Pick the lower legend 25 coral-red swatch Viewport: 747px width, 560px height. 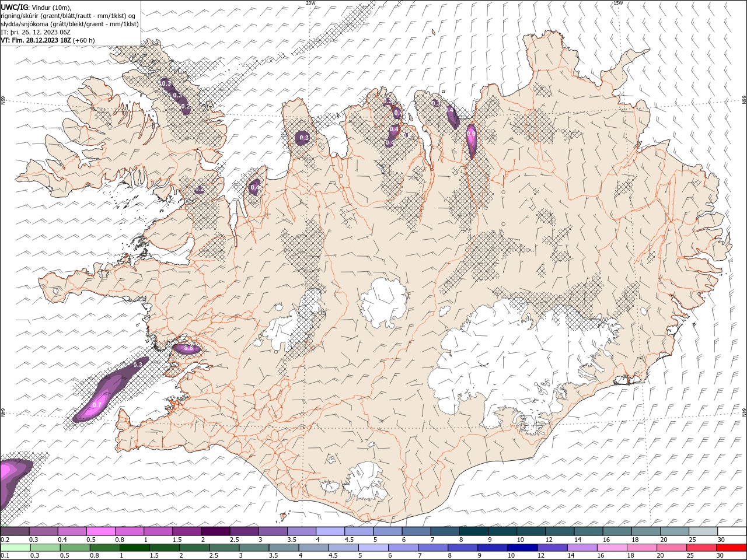pyautogui.click(x=702, y=548)
